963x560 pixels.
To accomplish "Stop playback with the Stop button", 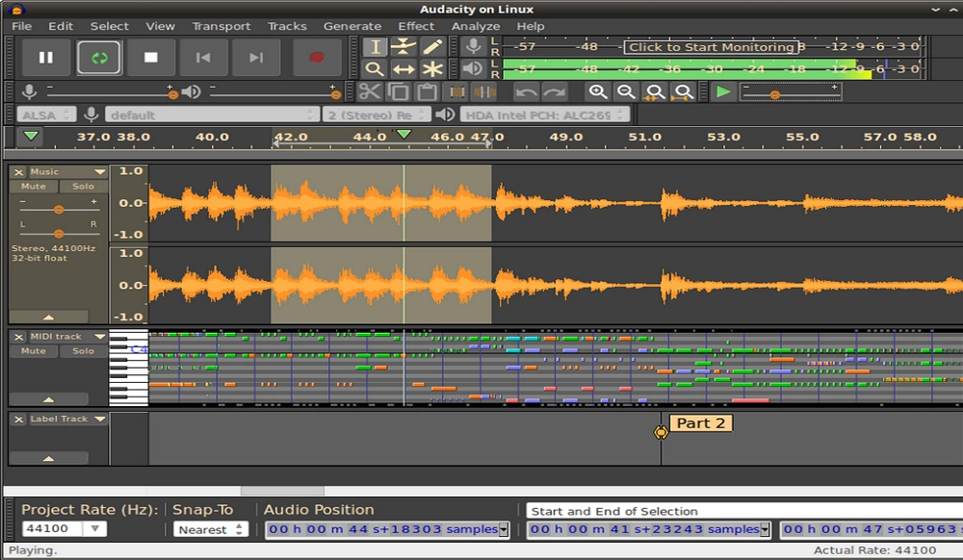I will 151,58.
